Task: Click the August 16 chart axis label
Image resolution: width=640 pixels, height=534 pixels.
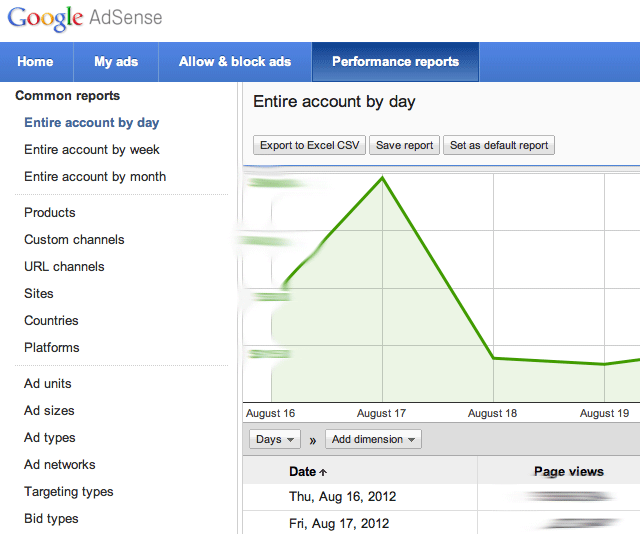Action: 270,413
